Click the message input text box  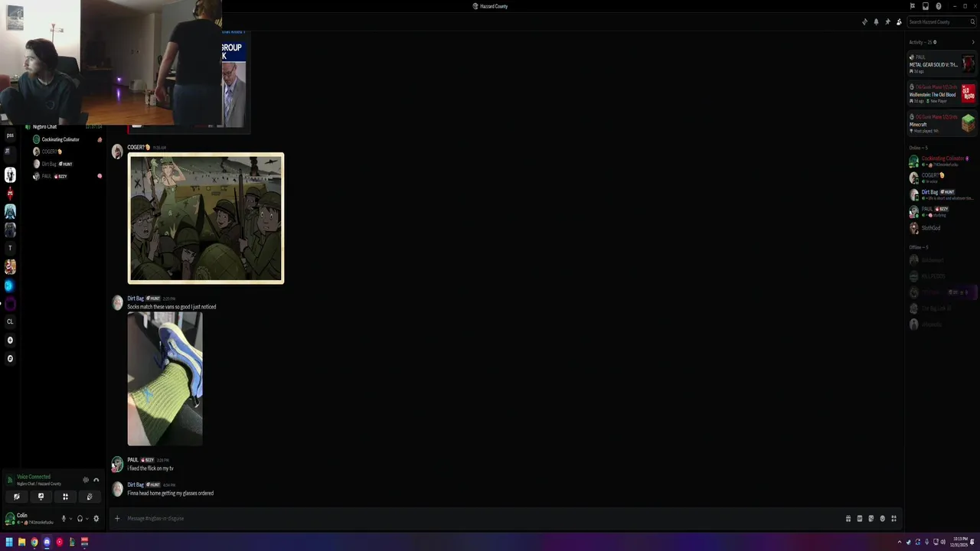click(482, 518)
